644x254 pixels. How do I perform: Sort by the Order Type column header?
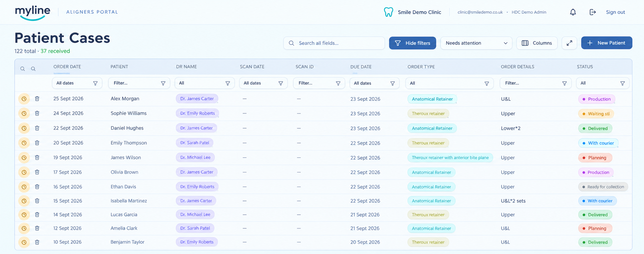(421, 67)
